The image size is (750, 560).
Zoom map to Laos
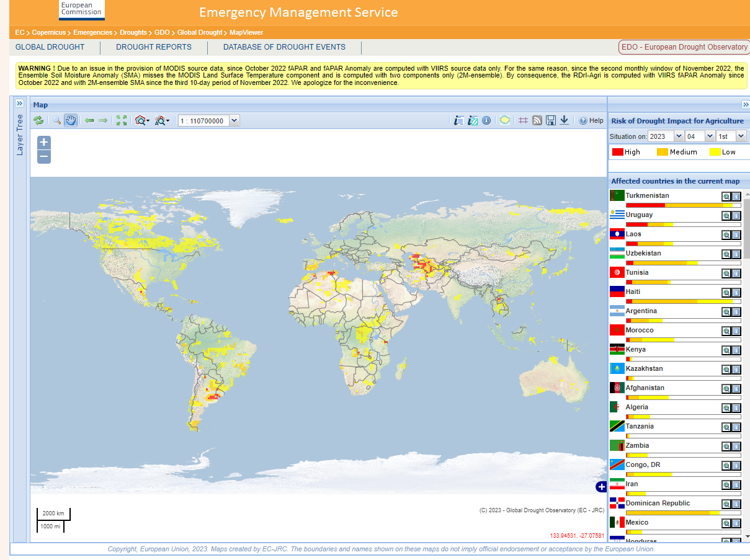click(726, 235)
